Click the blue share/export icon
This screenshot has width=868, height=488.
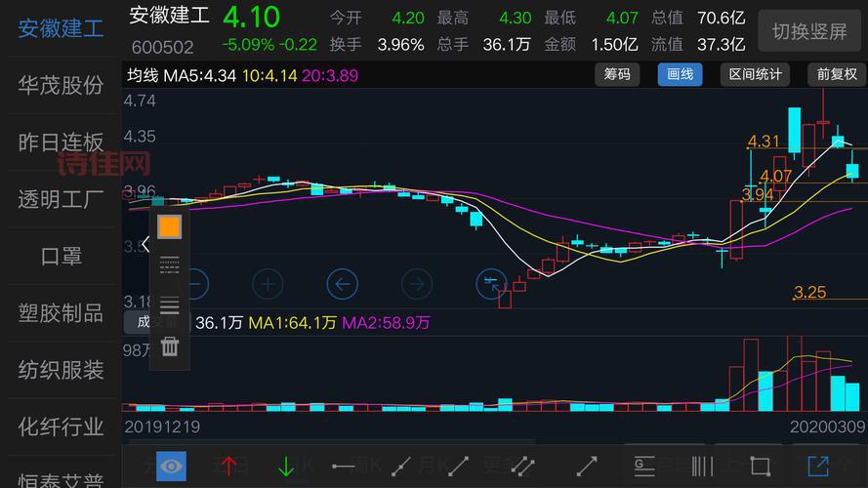[818, 467]
